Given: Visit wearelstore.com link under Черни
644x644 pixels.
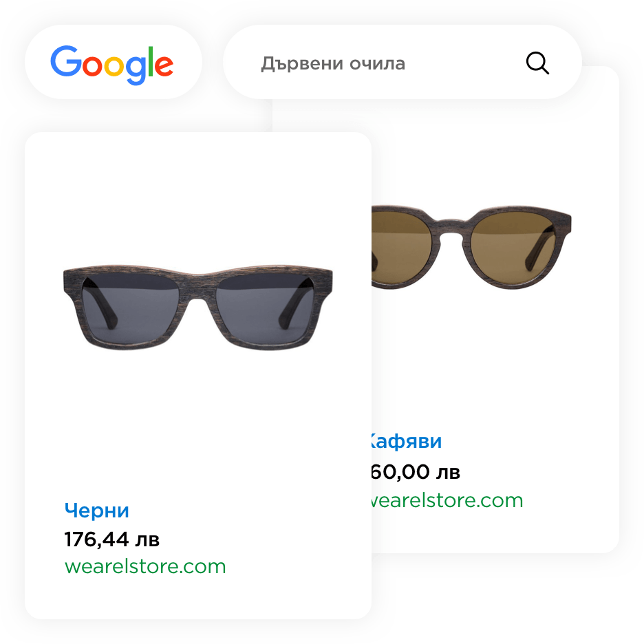Looking at the screenshot, I should 145,566.
